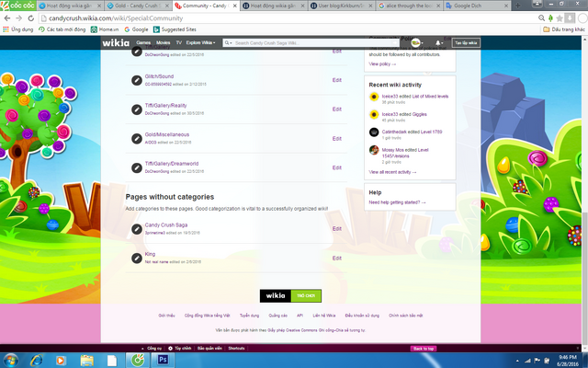
Task: Open Windows Start menu
Action: pyautogui.click(x=10, y=361)
